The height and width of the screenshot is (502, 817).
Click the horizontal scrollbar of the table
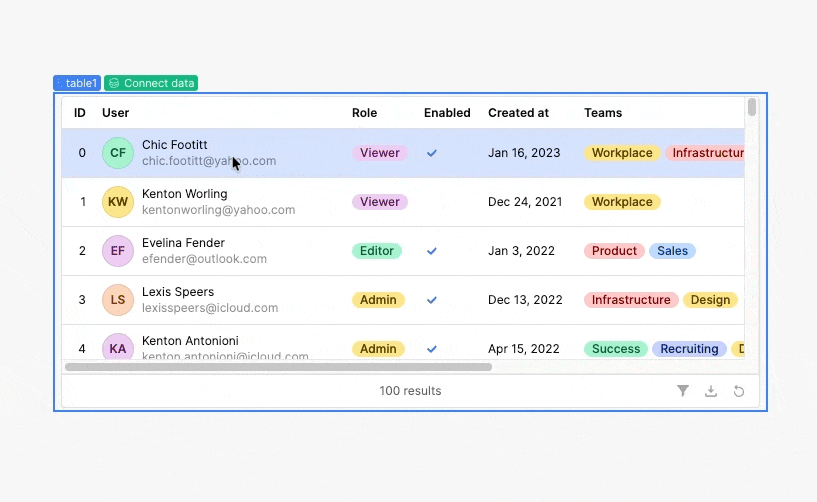(x=278, y=367)
